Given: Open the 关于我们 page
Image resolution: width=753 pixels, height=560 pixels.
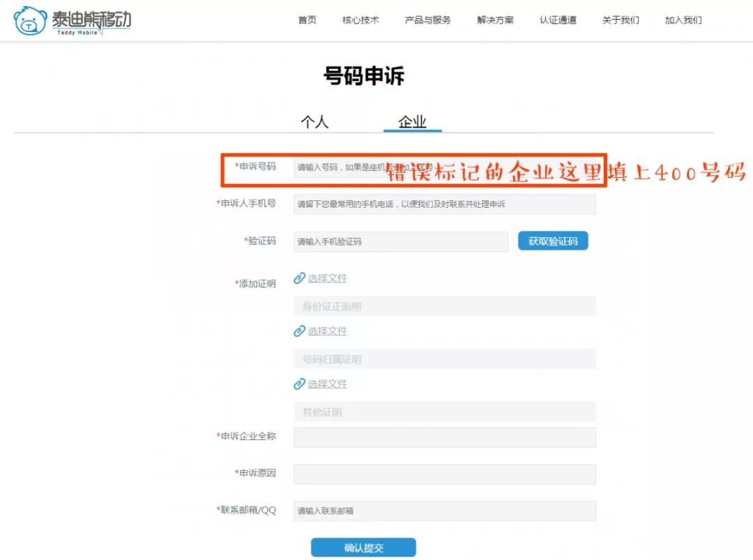Looking at the screenshot, I should point(621,20).
